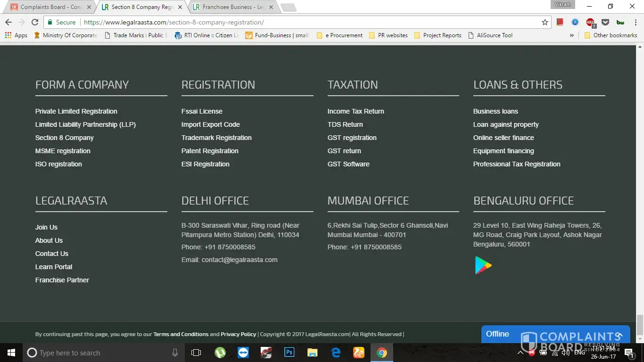Image resolution: width=644 pixels, height=362 pixels.
Task: Open the Business loans link
Action: pyautogui.click(x=495, y=111)
